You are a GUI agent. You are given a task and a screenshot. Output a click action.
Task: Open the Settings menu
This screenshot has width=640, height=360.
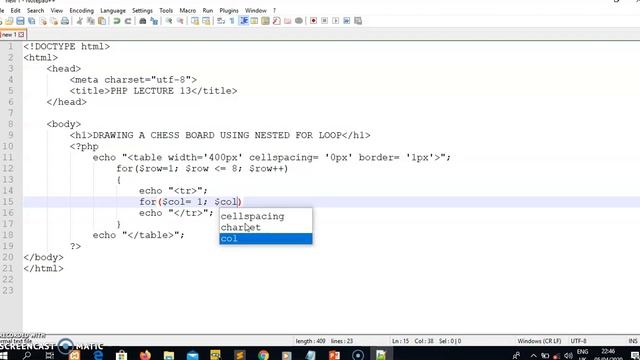pos(142,10)
